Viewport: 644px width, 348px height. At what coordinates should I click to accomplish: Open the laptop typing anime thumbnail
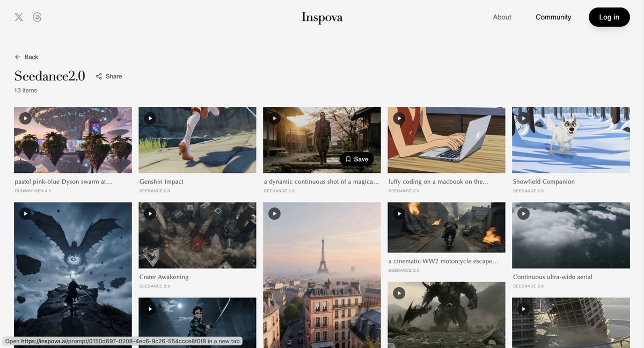tap(447, 140)
